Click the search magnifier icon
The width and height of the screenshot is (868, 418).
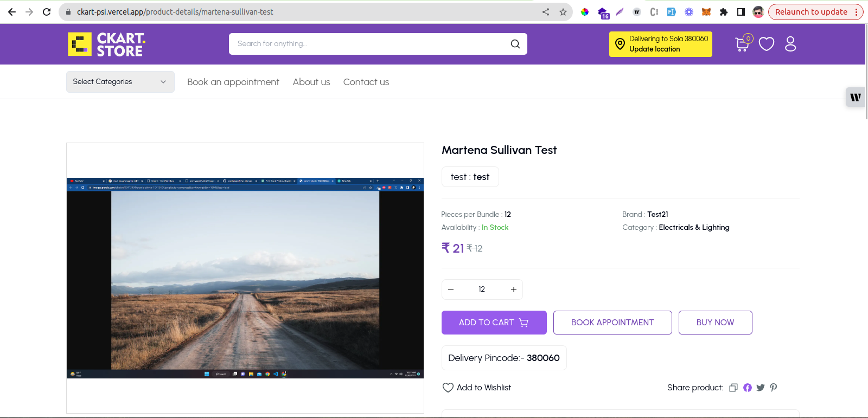pyautogui.click(x=515, y=44)
